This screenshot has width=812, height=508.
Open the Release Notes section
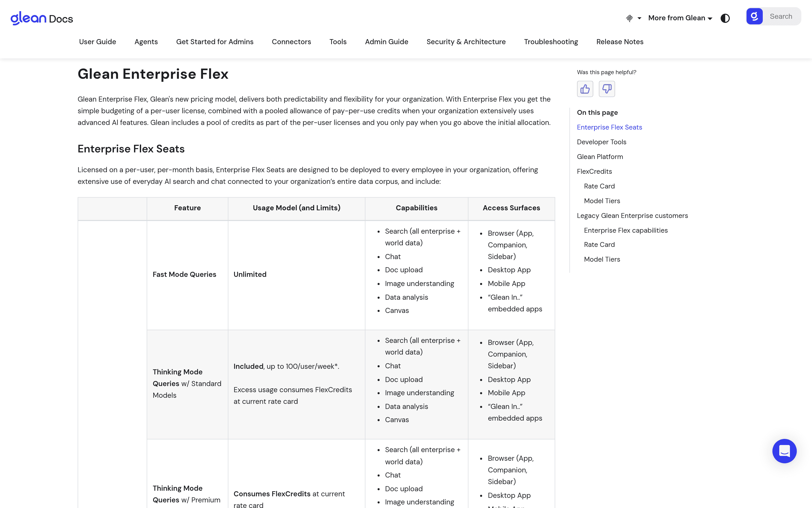point(620,42)
